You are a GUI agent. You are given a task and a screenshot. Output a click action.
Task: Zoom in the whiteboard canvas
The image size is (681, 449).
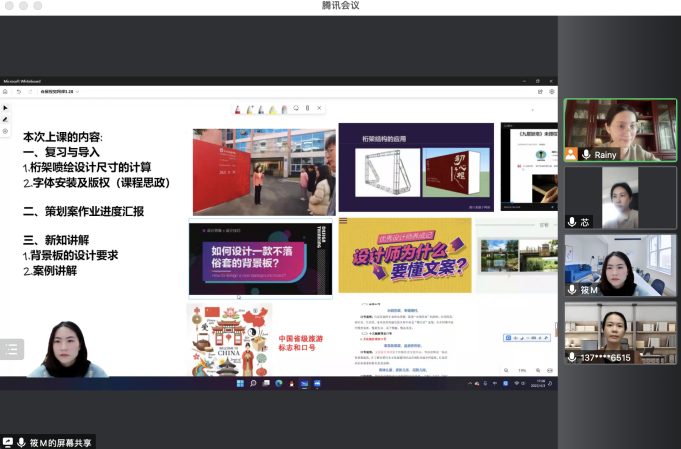538,370
